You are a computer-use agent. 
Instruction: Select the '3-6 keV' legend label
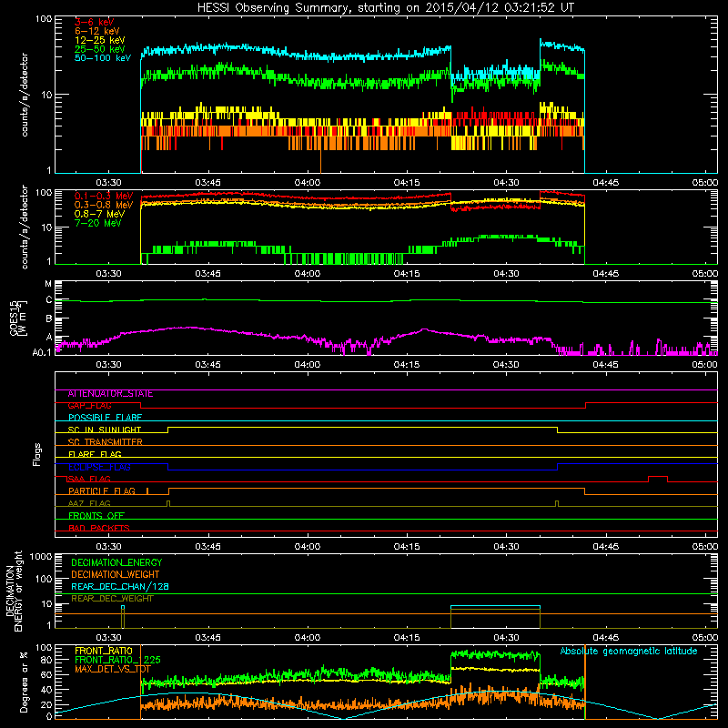[94, 22]
